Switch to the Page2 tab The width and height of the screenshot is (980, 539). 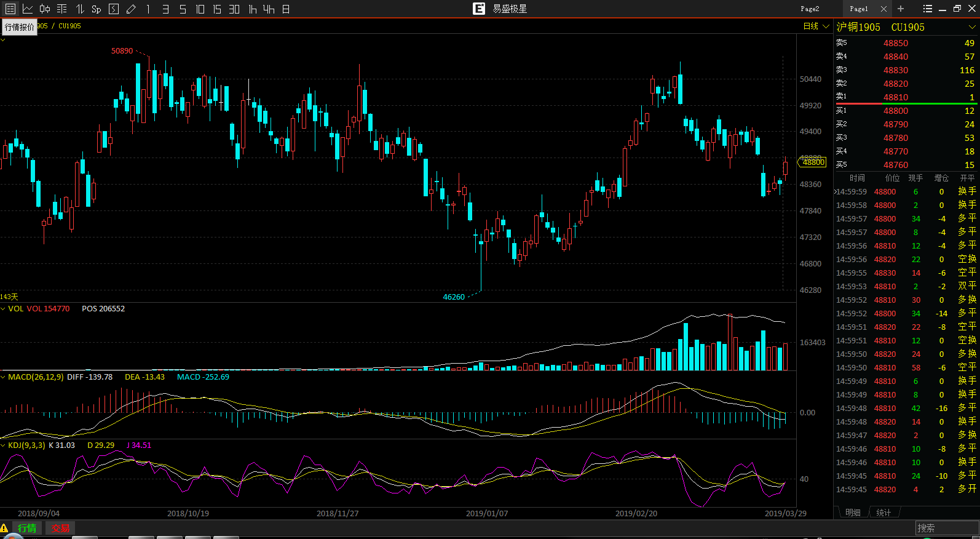click(x=810, y=9)
